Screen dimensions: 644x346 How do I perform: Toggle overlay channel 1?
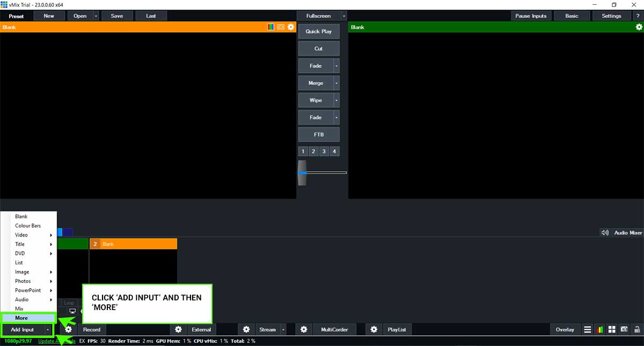point(303,151)
